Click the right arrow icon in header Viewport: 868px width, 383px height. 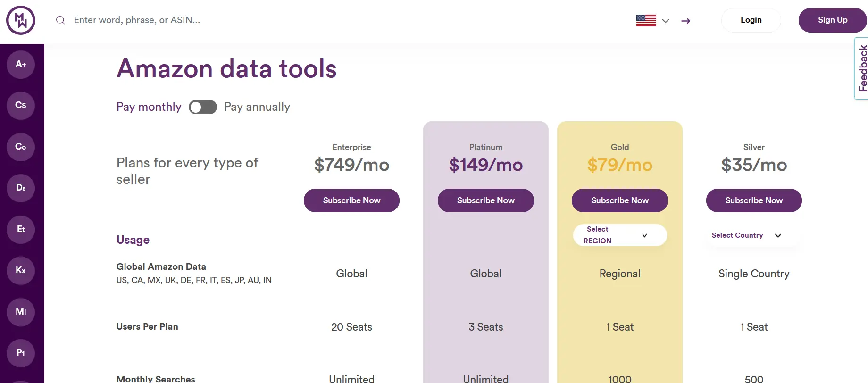point(686,21)
